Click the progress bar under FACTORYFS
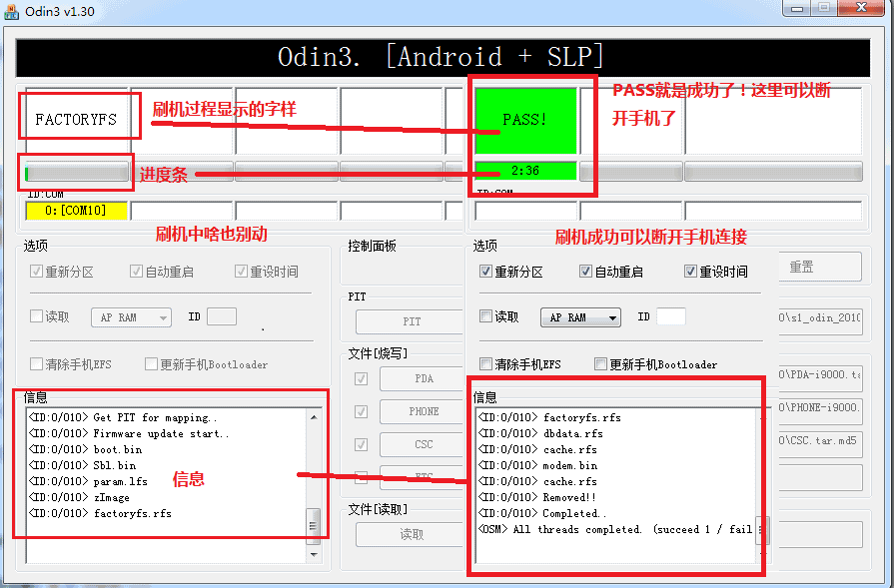Screen dimensions: 894x588 tap(76, 172)
